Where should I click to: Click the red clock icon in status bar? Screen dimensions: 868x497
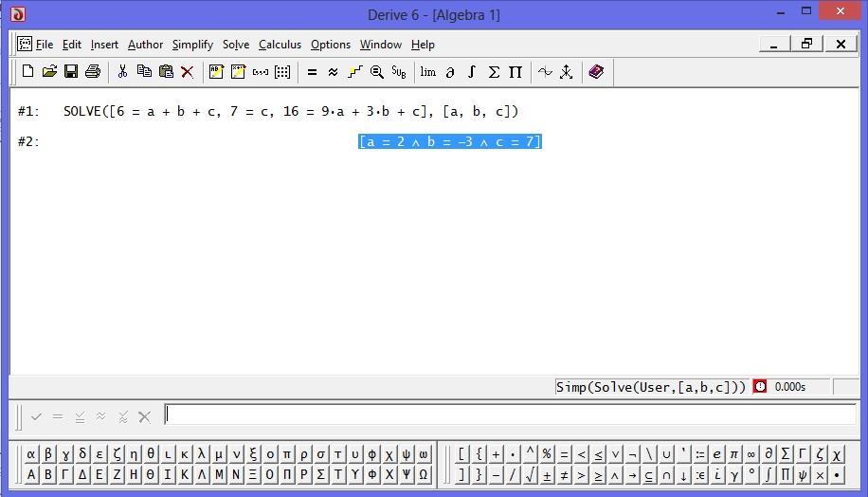click(x=760, y=387)
